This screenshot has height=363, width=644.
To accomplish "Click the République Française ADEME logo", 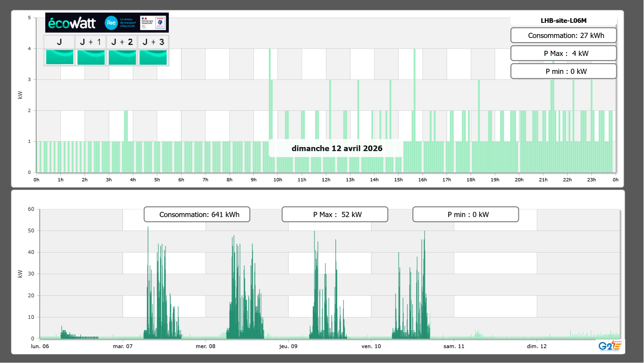I will click(x=153, y=23).
